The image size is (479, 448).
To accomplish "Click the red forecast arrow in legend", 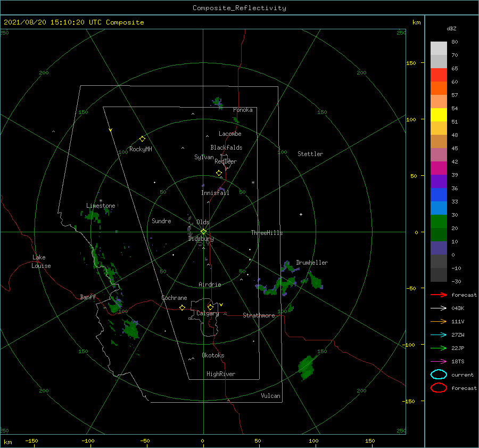I will (439, 295).
